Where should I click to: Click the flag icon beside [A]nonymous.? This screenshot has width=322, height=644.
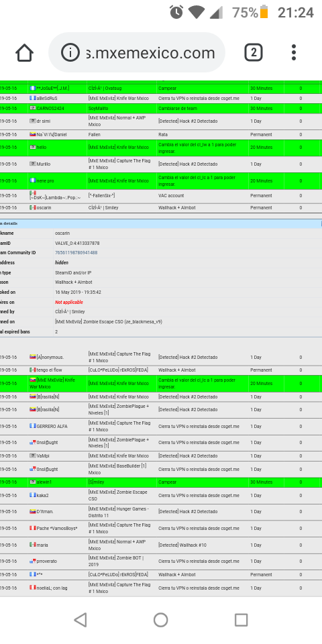tap(33, 357)
